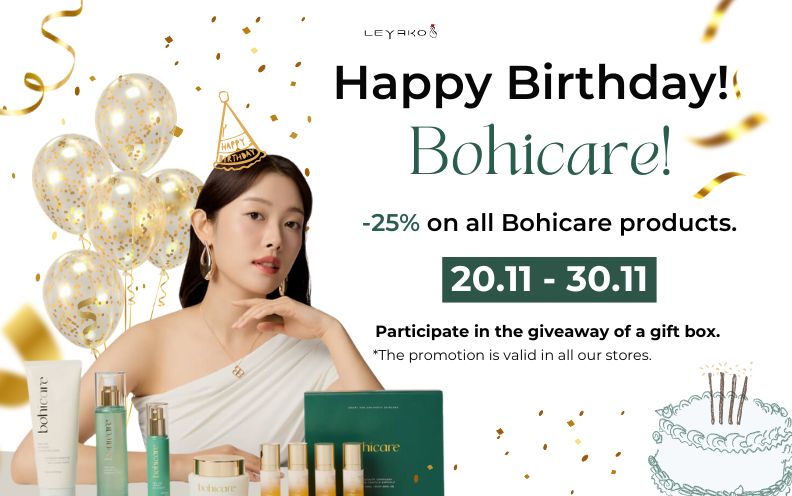This screenshot has height=496, width=792.
Task: Click the small green bohicare serum bottle
Action: (158, 449)
